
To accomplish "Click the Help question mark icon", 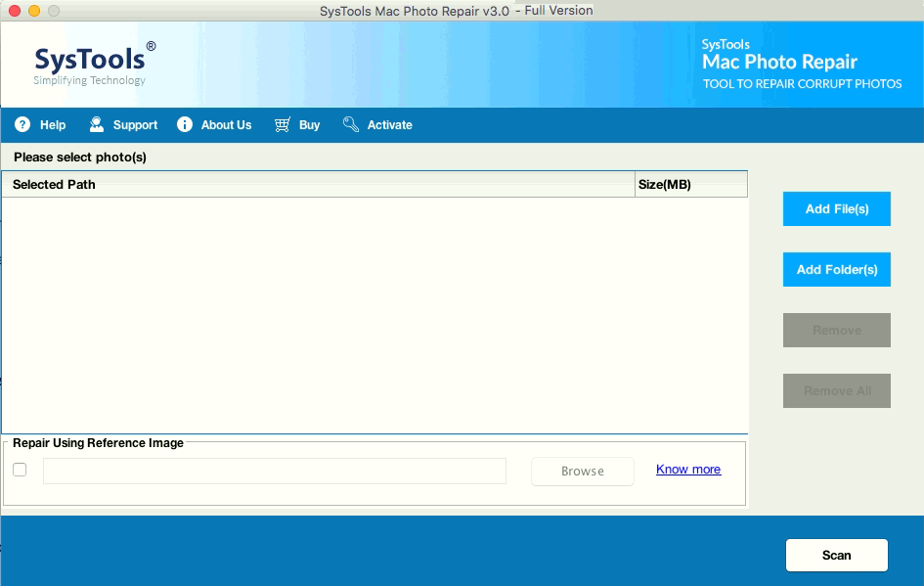I will pyautogui.click(x=22, y=124).
